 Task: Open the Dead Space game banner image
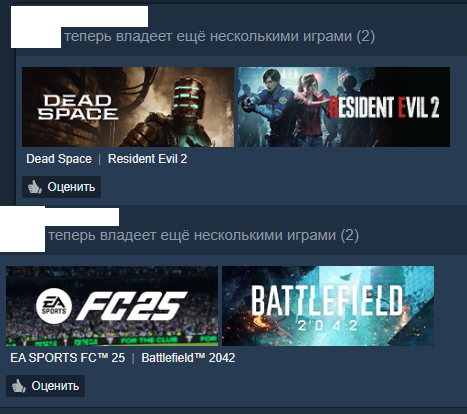coord(128,107)
